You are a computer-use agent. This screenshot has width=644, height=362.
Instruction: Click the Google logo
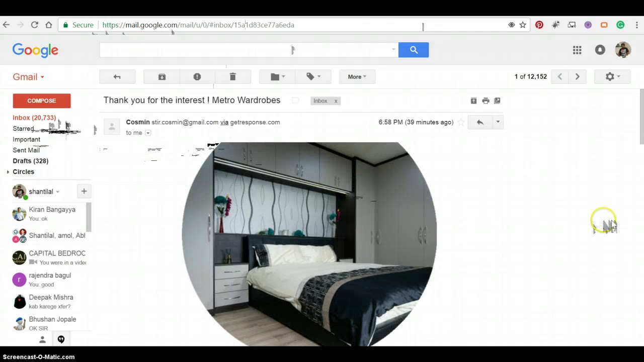(35, 50)
